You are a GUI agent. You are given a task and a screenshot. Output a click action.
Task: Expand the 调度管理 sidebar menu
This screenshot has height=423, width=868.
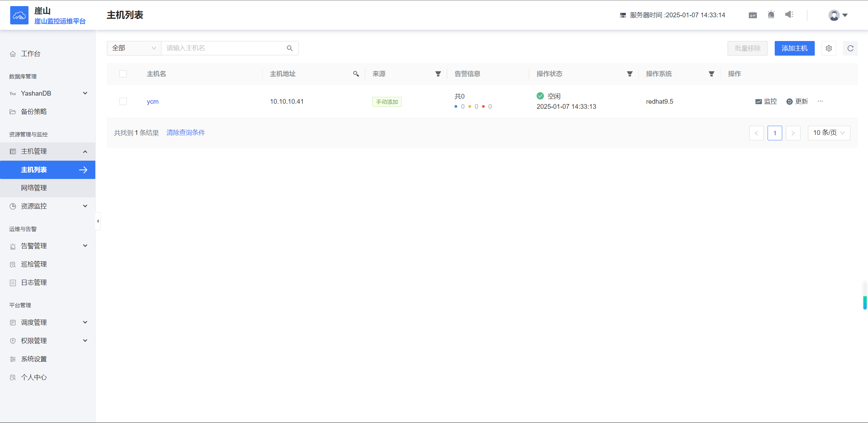pos(47,322)
